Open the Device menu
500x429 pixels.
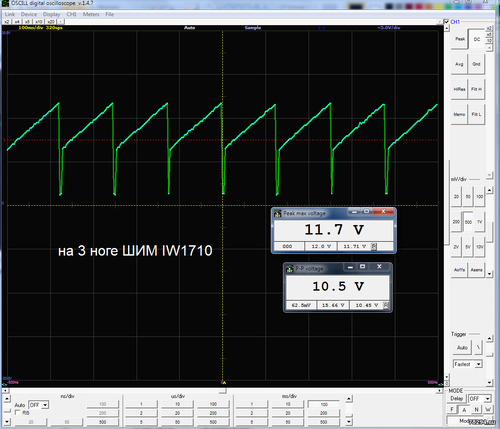[29, 14]
